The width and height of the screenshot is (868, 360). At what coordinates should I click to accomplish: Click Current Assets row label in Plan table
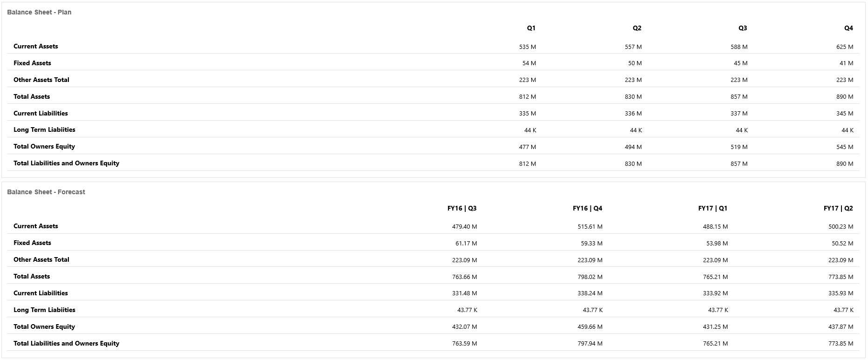click(36, 46)
